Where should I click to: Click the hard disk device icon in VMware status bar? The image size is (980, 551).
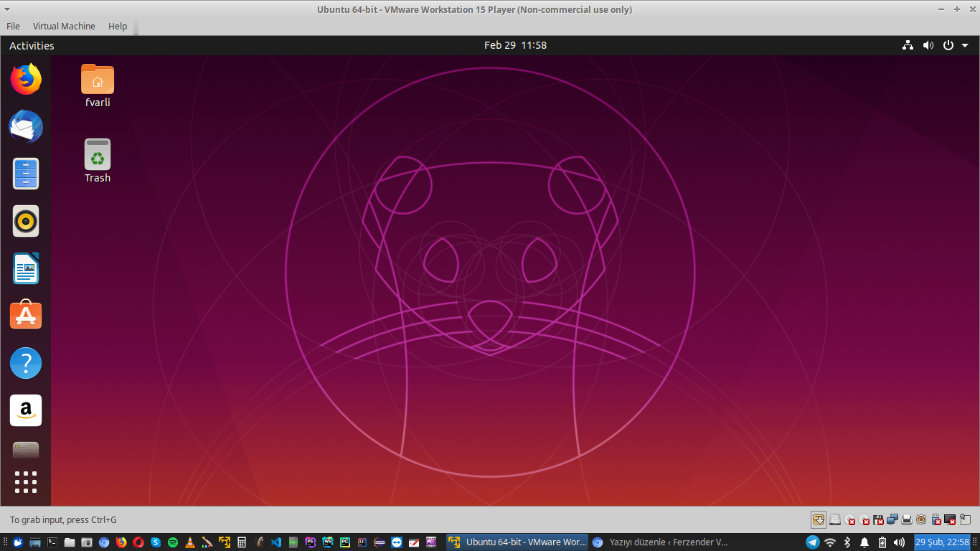click(x=835, y=519)
